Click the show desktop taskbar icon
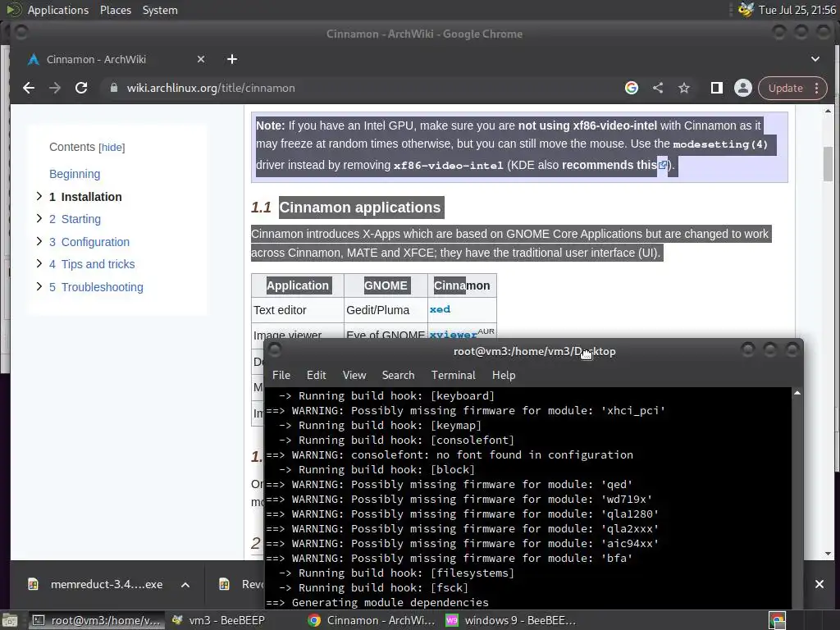This screenshot has width=840, height=630. [x=10, y=620]
